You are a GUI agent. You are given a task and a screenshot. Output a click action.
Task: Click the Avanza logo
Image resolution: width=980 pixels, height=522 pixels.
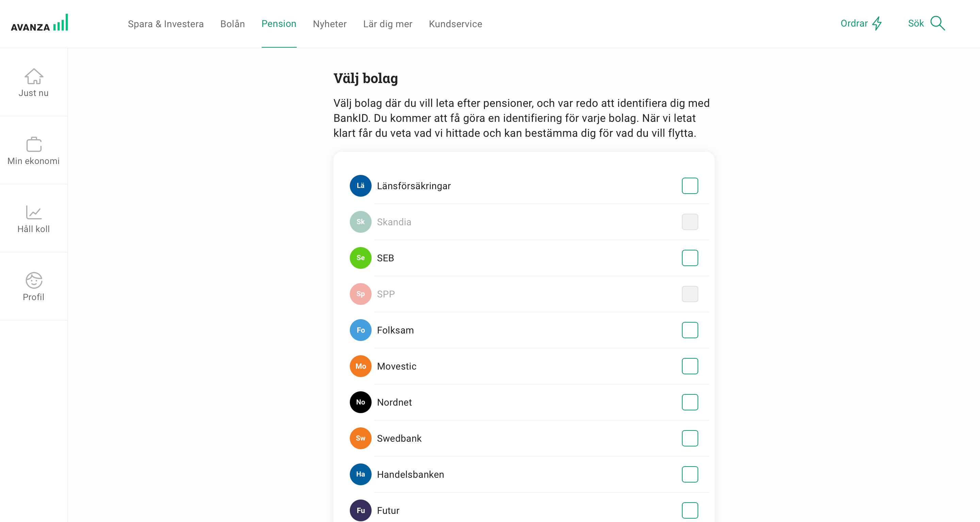pyautogui.click(x=39, y=23)
